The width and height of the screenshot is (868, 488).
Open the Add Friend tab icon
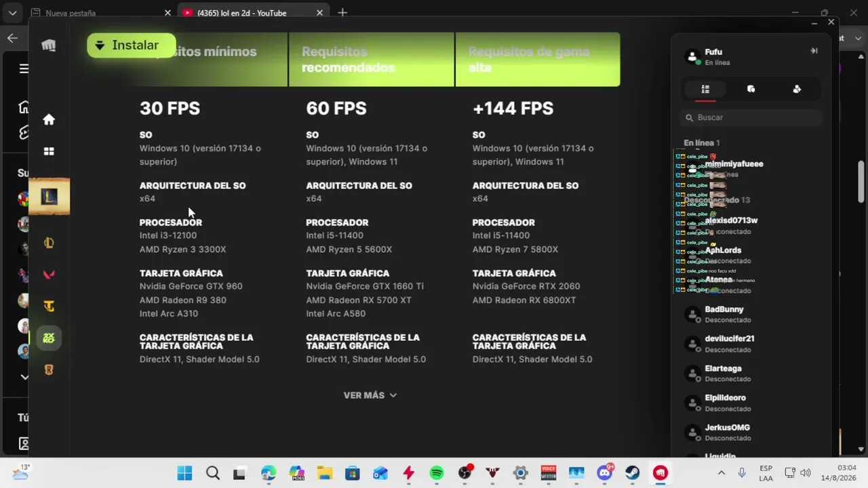tap(797, 89)
